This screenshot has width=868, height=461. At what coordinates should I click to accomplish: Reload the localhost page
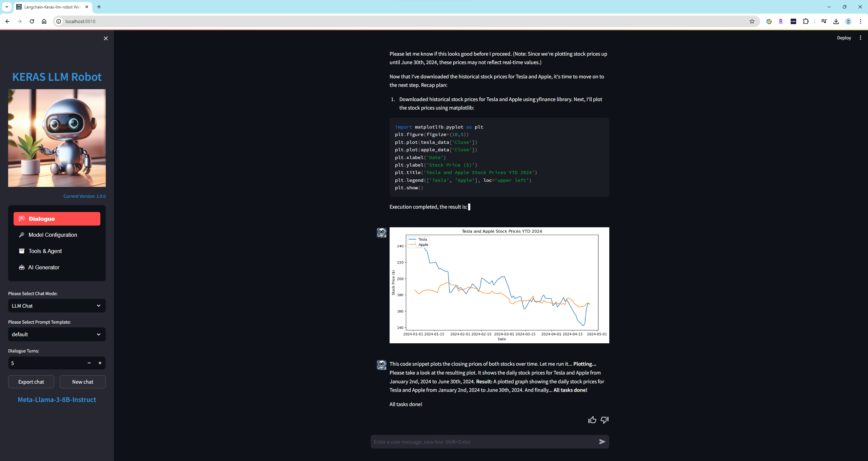pyautogui.click(x=32, y=21)
